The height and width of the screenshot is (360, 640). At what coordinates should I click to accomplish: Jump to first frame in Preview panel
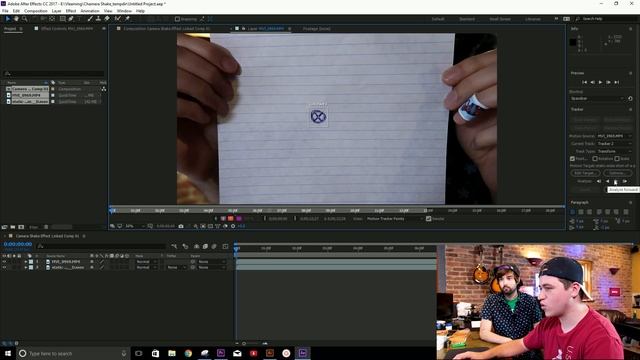pos(584,82)
